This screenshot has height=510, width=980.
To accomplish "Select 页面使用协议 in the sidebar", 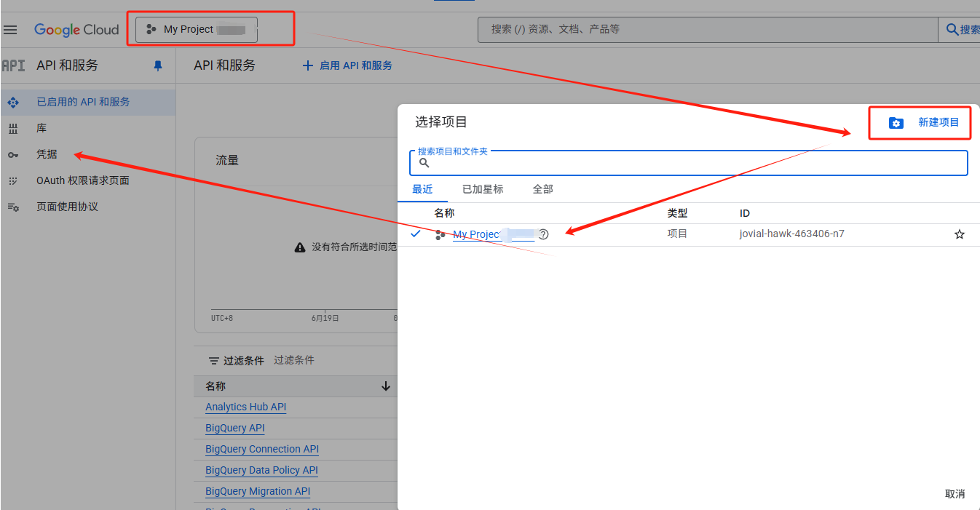I will coord(88,207).
